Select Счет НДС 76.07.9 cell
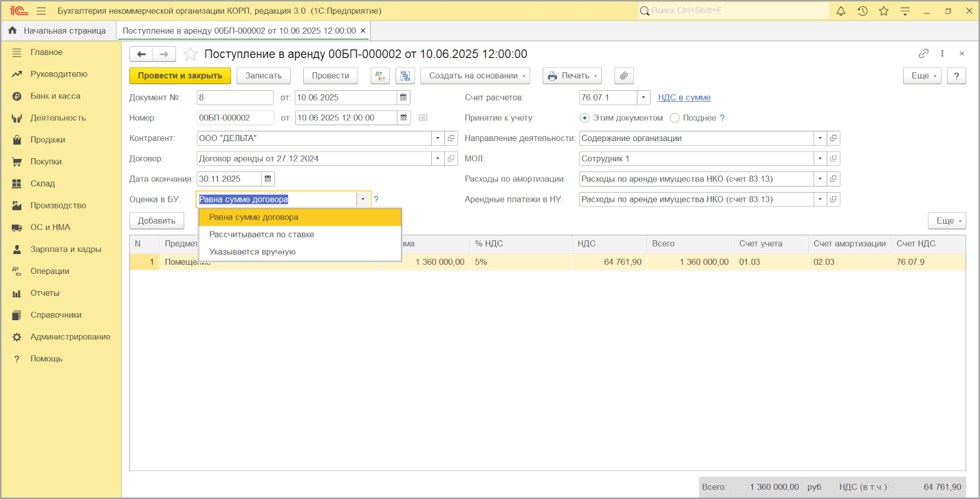 [928, 262]
